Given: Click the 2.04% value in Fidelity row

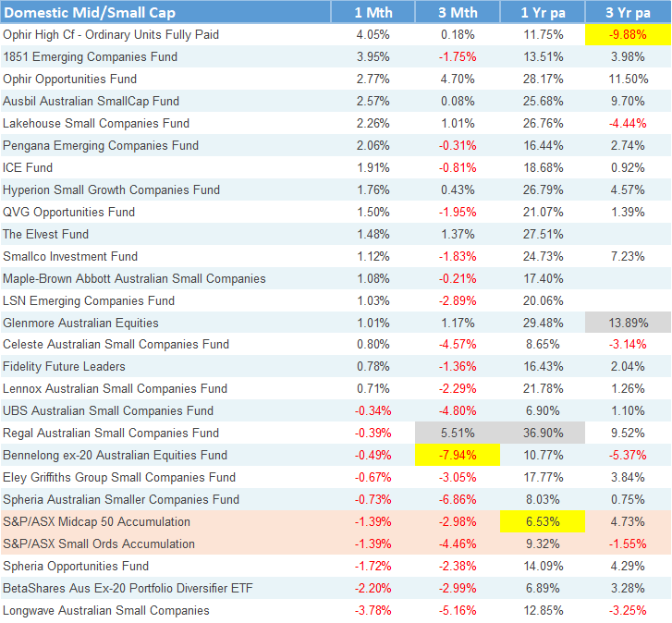Looking at the screenshot, I should click(628, 367).
